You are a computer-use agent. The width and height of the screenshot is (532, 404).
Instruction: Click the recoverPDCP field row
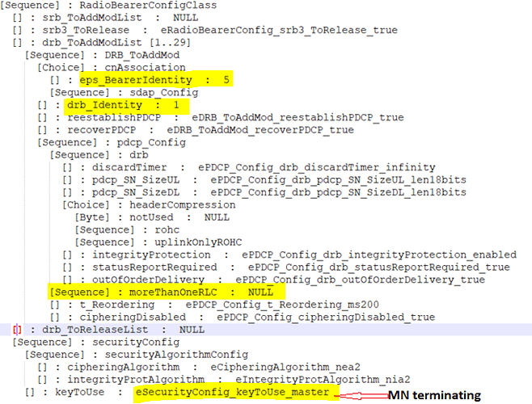coord(196,130)
